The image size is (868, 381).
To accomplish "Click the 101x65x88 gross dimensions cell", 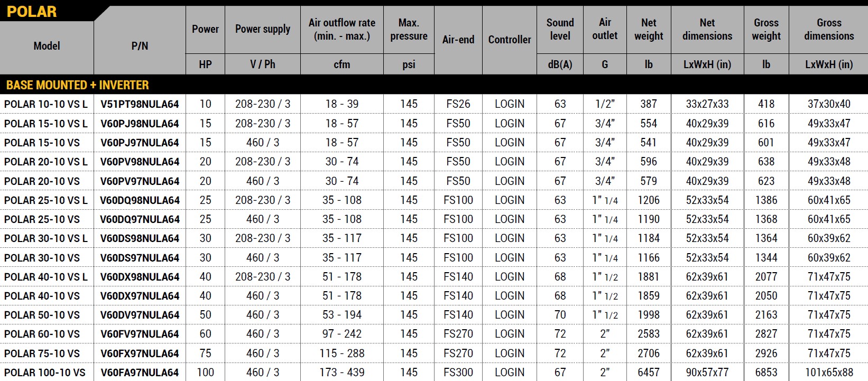I will pos(828,373).
